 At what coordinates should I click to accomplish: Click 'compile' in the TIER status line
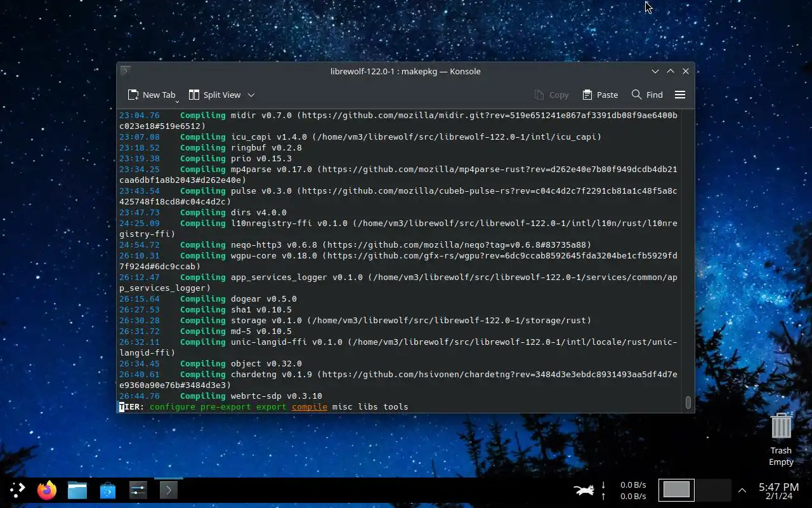pos(310,406)
